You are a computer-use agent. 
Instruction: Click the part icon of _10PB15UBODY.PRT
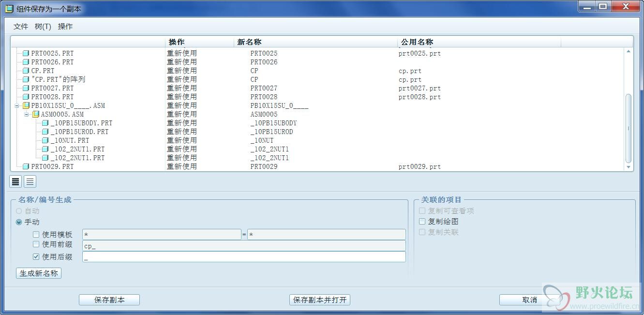point(45,123)
